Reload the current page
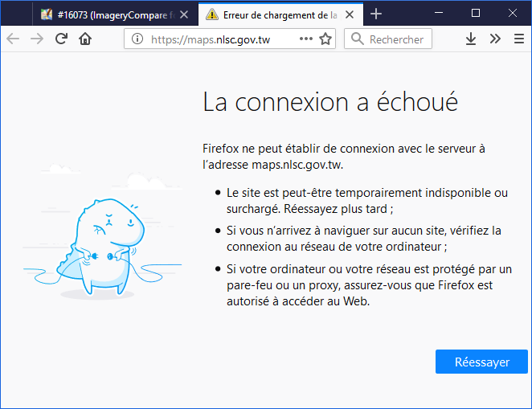This screenshot has height=409, width=532. coord(61,39)
